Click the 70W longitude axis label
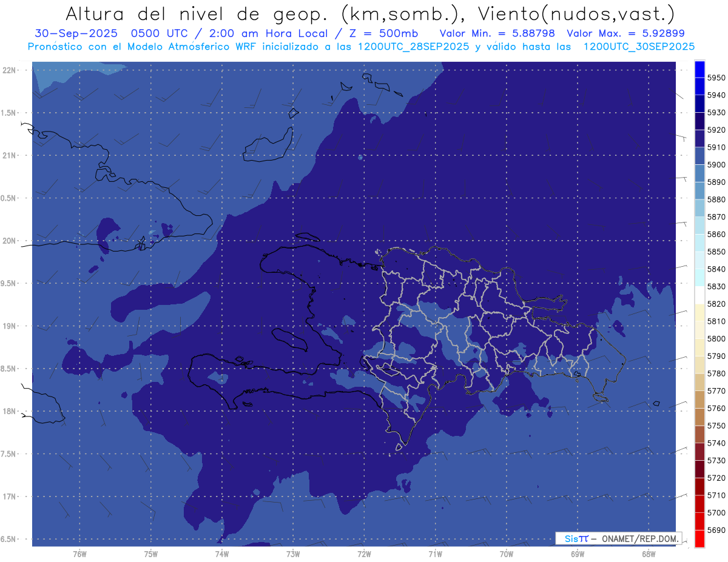The width and height of the screenshot is (728, 562). [x=506, y=554]
